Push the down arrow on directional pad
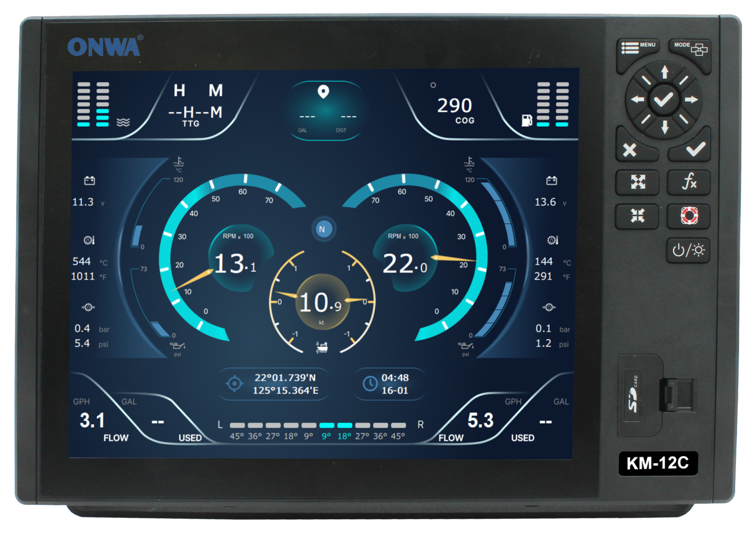756x533 pixels. point(664,127)
